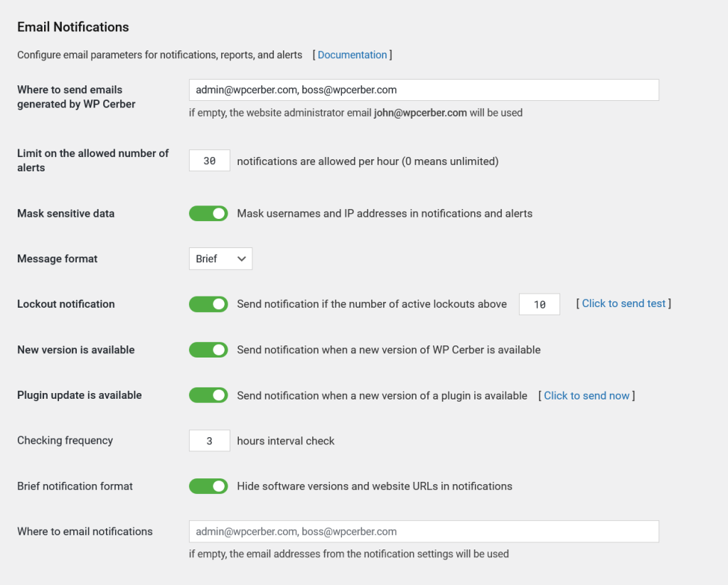Click the 'New version is available' label
Image resolution: width=728 pixels, height=585 pixels.
[75, 350]
